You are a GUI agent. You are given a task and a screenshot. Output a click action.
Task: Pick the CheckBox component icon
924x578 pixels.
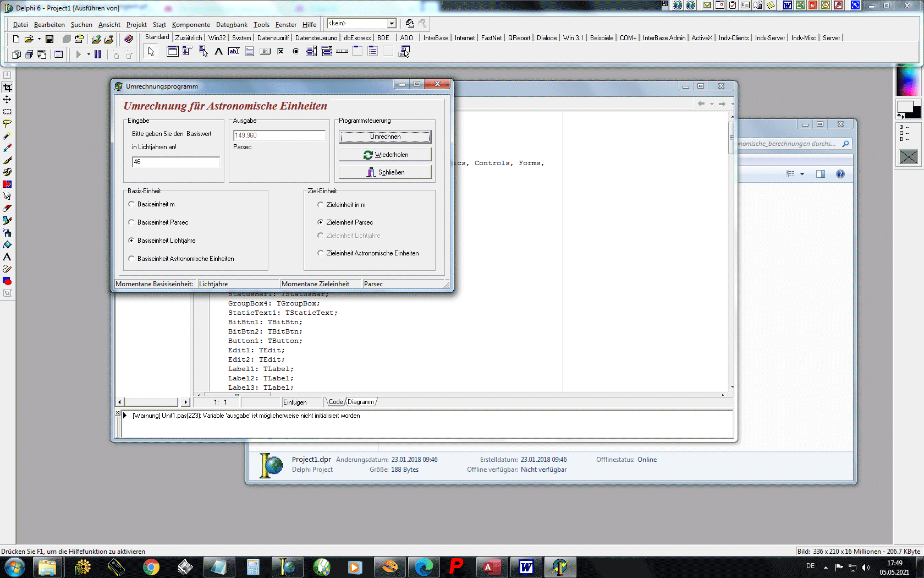click(280, 52)
